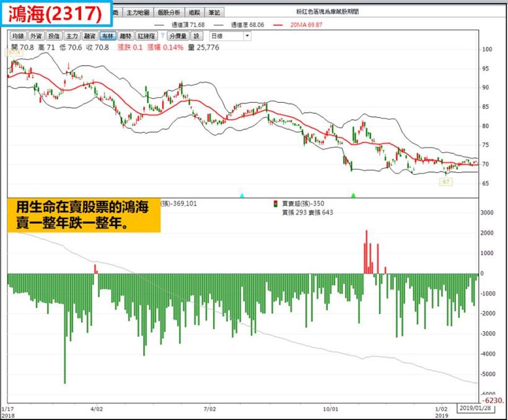508x420 pixels.
Task: Click the 67 low price tag
Action: (446, 182)
